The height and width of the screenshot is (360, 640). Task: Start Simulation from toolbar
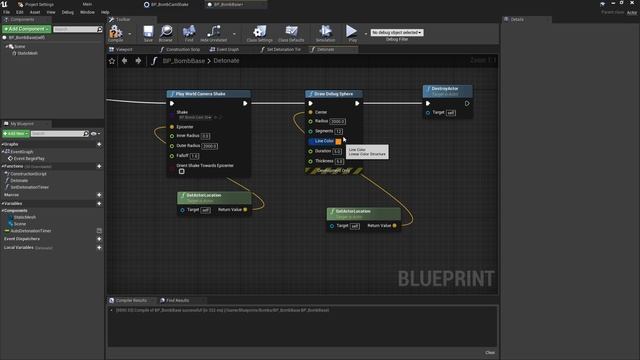click(x=325, y=33)
